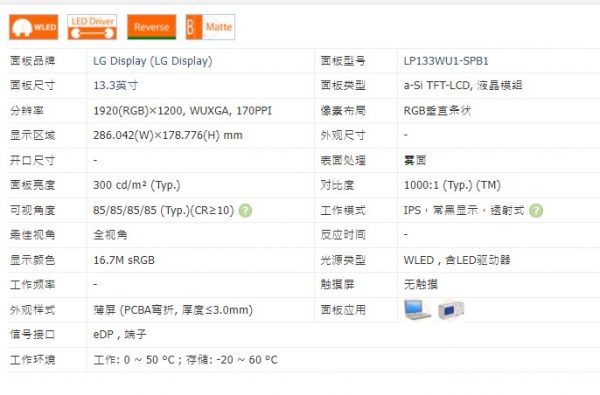Click the Matte surface badge icon
Viewport: 600px width, 395px height.
pyautogui.click(x=210, y=27)
